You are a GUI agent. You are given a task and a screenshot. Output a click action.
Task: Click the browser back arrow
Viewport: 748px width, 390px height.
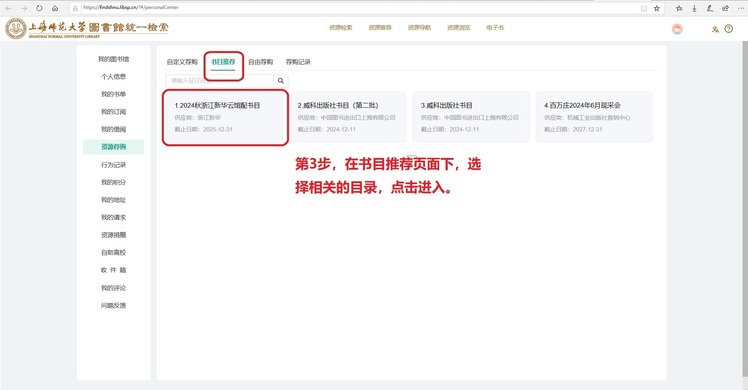(8, 8)
